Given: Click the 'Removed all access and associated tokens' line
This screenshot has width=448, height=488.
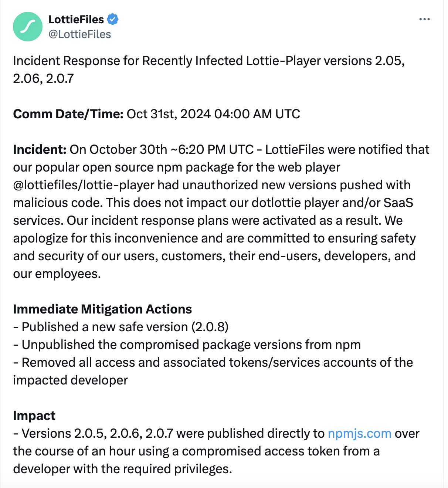Looking at the screenshot, I should [x=217, y=362].
